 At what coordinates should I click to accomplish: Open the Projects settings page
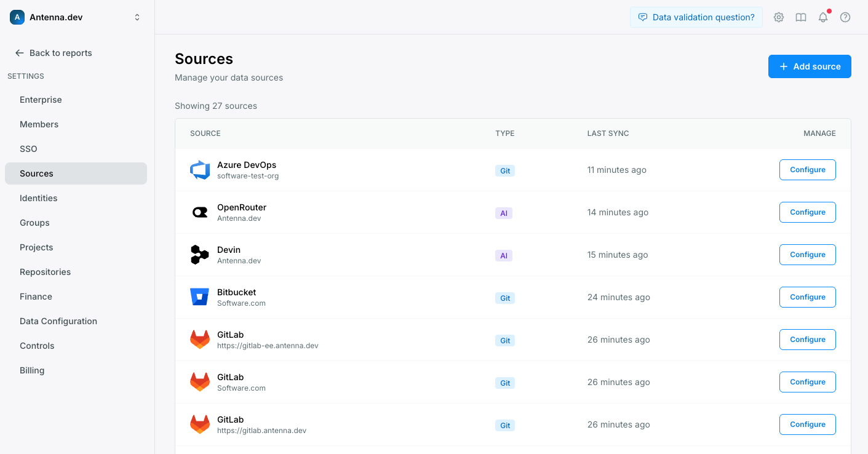[76, 247]
